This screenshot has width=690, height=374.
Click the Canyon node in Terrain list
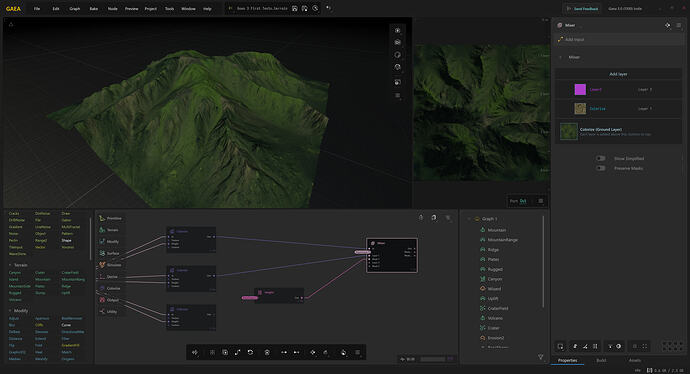click(15, 272)
